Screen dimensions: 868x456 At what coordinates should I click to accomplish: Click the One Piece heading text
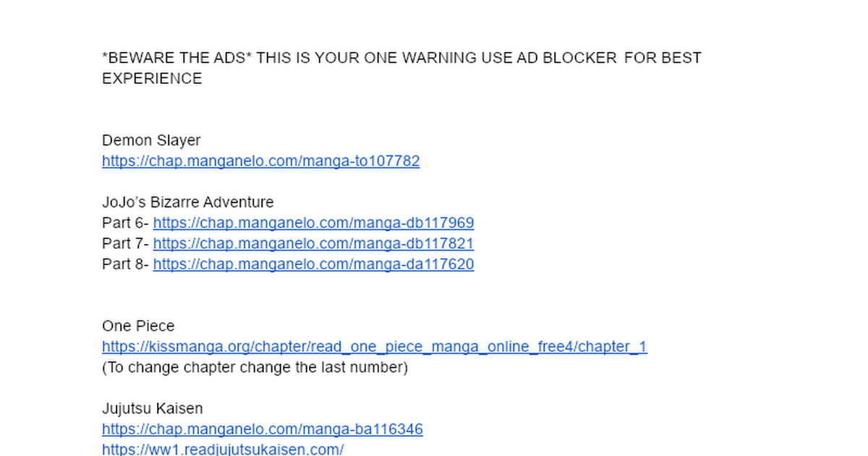tap(138, 326)
